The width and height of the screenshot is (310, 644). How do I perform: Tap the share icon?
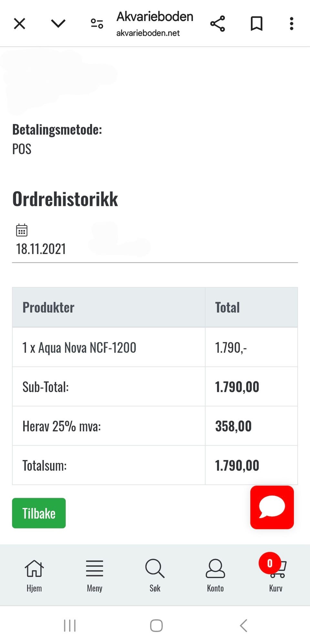click(218, 24)
